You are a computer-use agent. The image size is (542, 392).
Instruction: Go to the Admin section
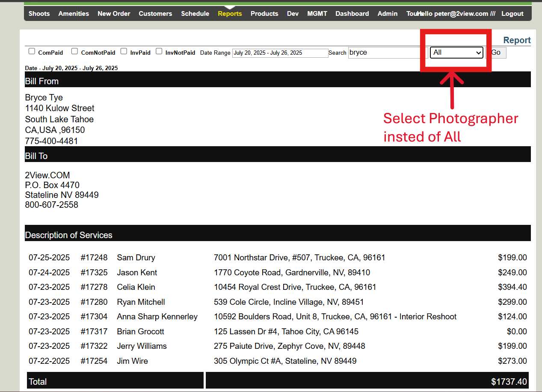tap(387, 14)
